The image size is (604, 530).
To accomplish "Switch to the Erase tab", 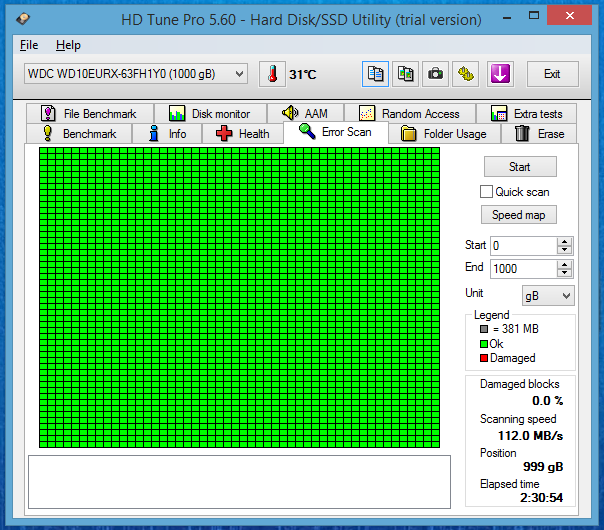I will click(x=539, y=134).
